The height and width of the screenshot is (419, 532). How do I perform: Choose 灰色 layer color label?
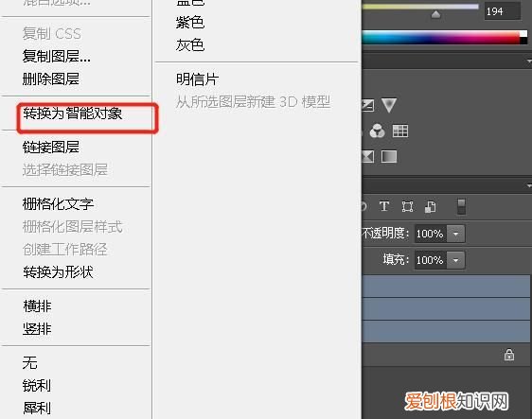190,44
